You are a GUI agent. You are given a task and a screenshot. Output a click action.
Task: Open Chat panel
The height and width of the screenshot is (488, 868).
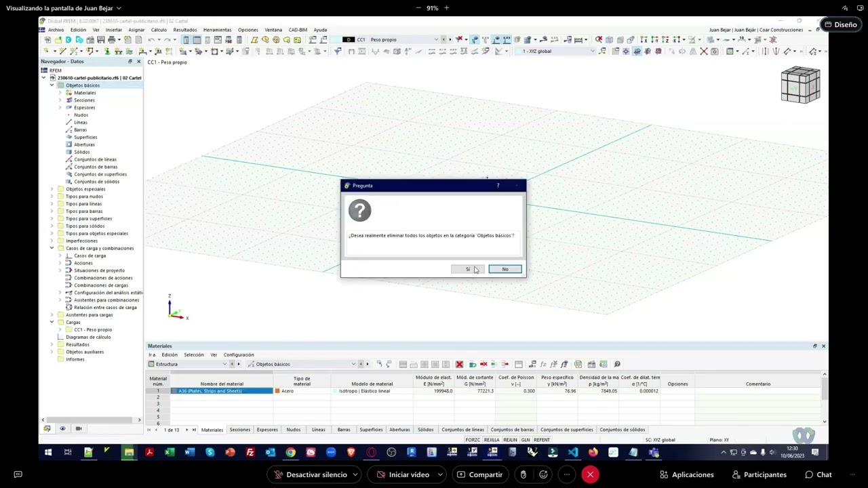818,474
